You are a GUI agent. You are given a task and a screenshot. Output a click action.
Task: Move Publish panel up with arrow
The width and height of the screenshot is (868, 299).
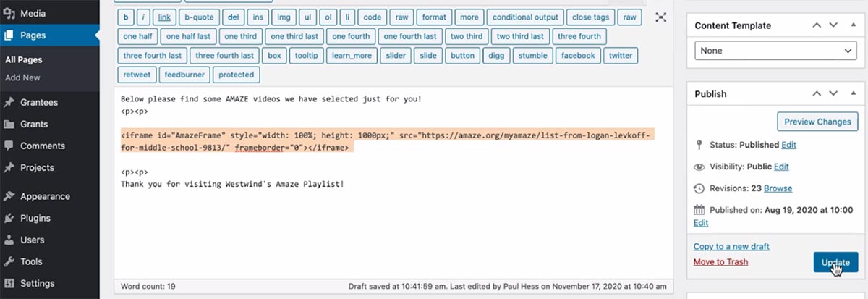pos(817,93)
